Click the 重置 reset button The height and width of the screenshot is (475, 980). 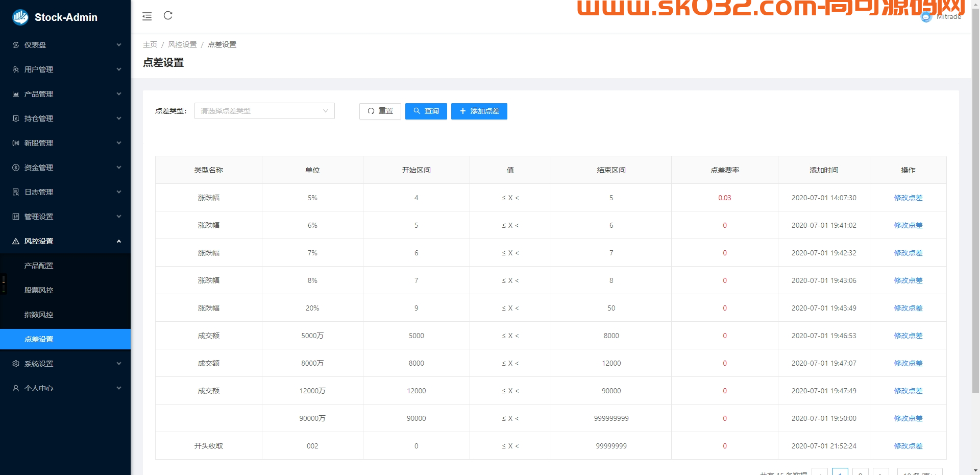[380, 111]
